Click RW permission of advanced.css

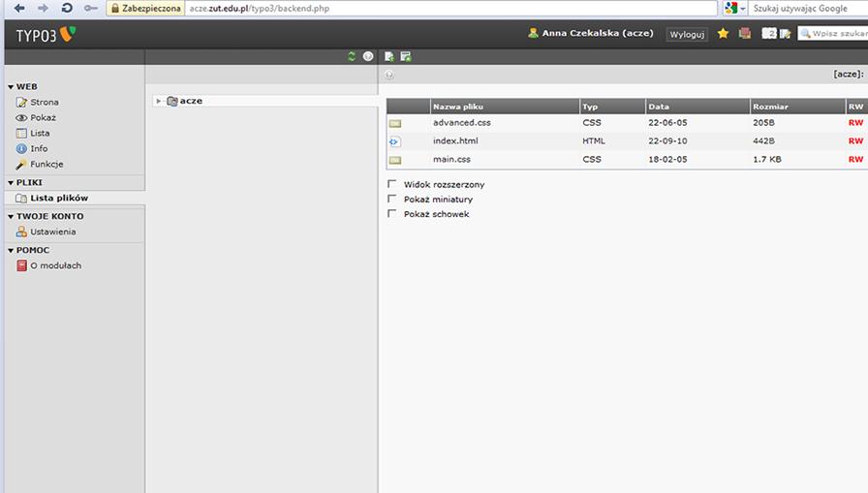click(855, 122)
